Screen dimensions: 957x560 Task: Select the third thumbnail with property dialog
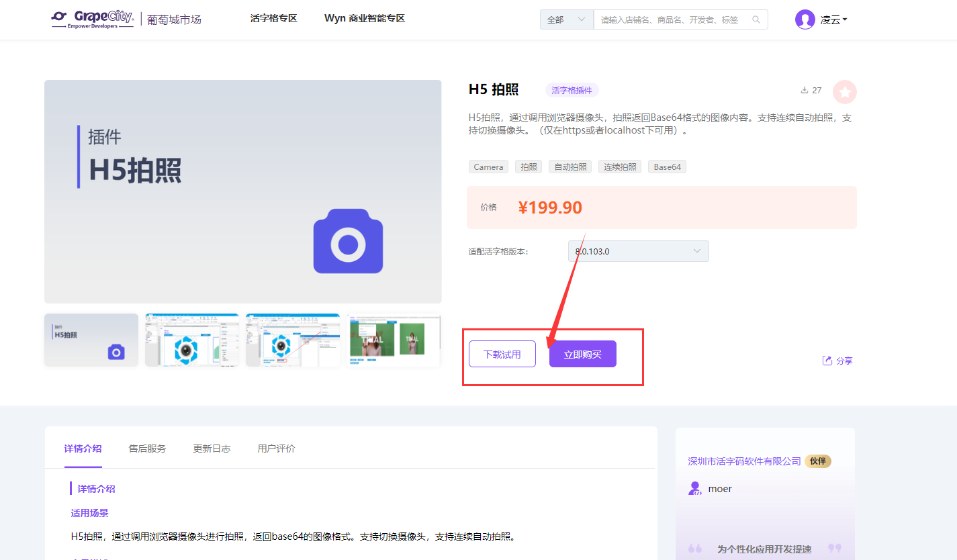(293, 340)
